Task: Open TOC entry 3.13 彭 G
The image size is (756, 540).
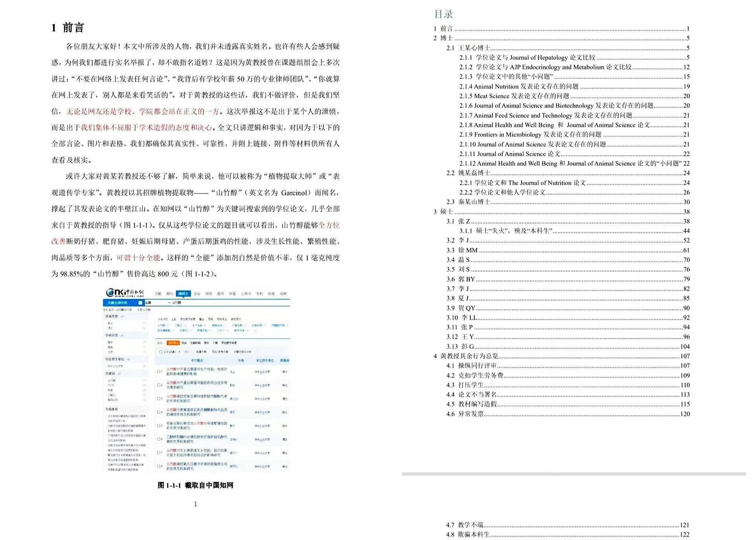Action: click(x=568, y=347)
